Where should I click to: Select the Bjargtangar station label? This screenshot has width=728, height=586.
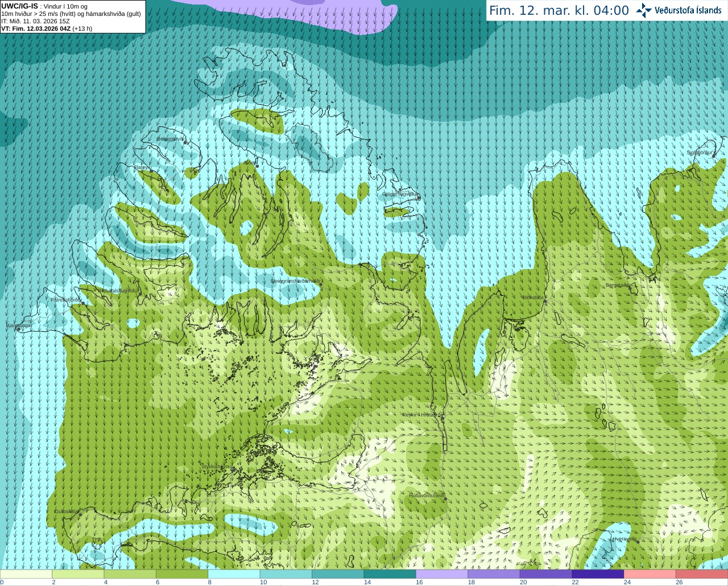click(19, 325)
